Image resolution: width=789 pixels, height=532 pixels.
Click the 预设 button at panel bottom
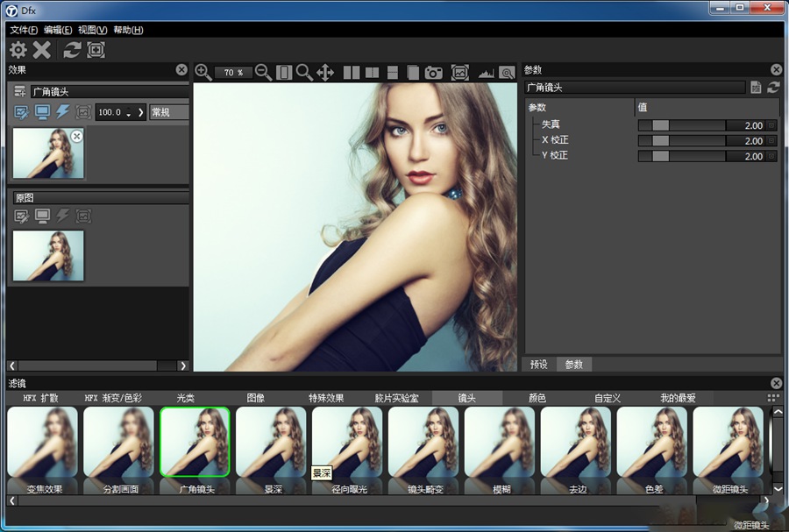point(540,364)
